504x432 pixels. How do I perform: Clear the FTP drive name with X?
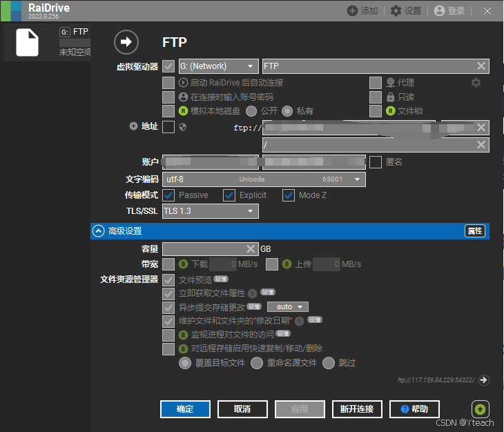coord(481,66)
